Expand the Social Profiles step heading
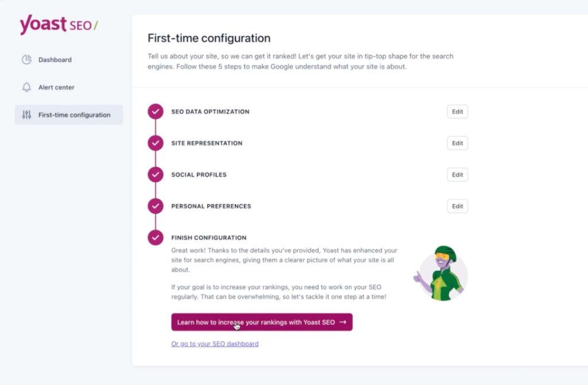Viewport: 588px width, 385px height. [x=199, y=175]
